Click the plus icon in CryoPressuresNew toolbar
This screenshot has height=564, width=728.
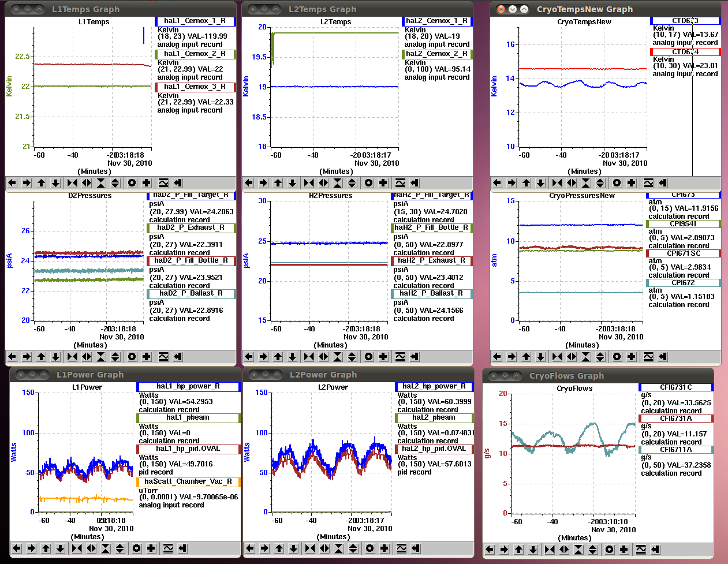pos(632,357)
